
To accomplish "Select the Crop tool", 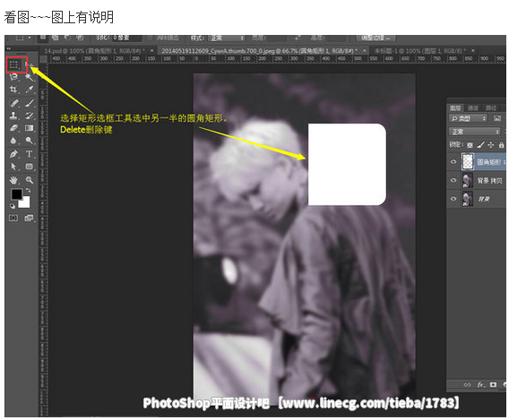I will pos(13,90).
